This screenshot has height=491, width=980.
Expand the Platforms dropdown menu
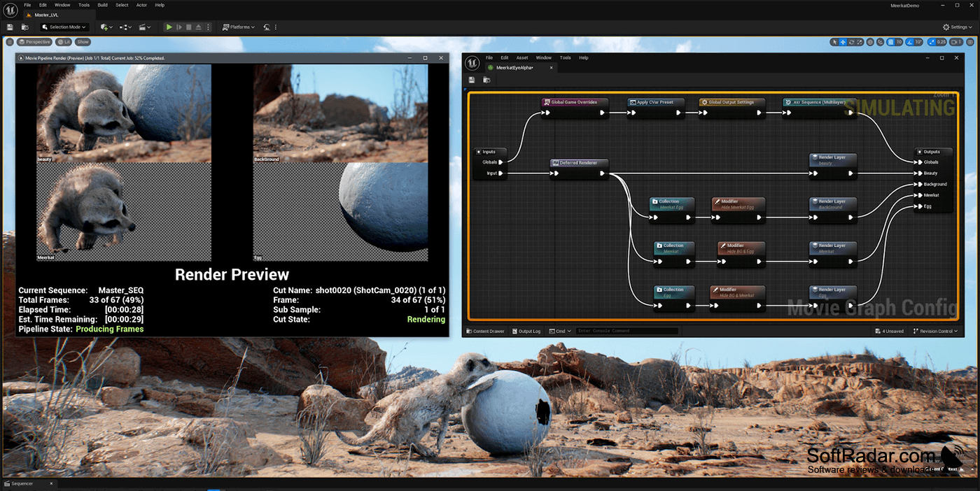pyautogui.click(x=238, y=27)
